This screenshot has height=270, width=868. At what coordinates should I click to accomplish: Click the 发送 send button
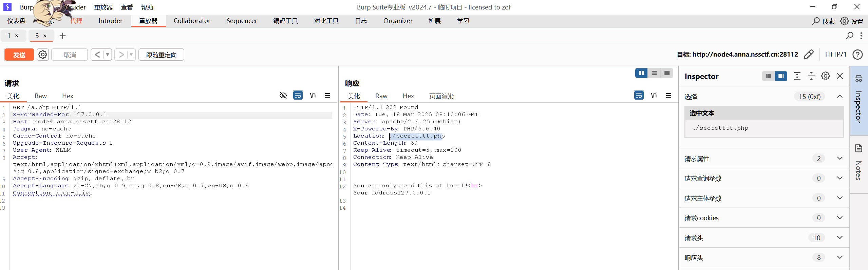pyautogui.click(x=19, y=55)
